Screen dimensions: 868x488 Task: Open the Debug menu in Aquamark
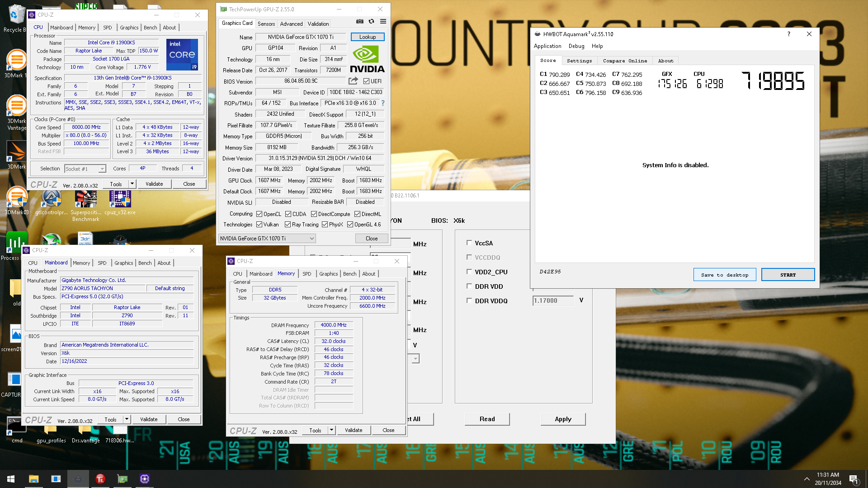[x=576, y=46]
